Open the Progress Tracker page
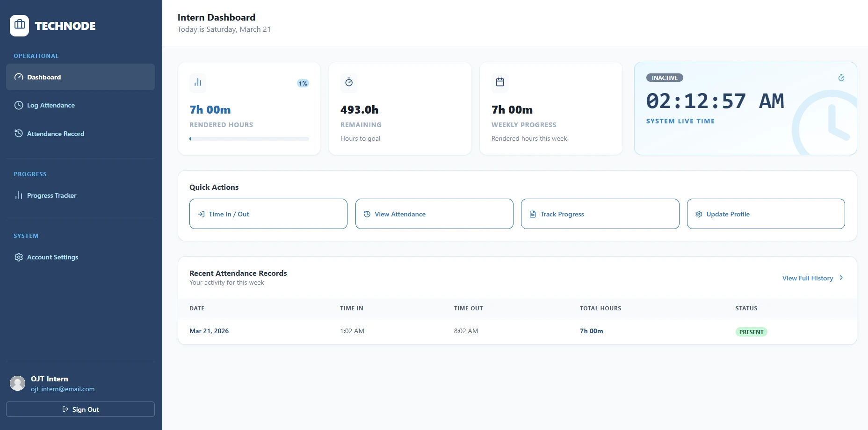The height and width of the screenshot is (430, 868). pyautogui.click(x=80, y=195)
